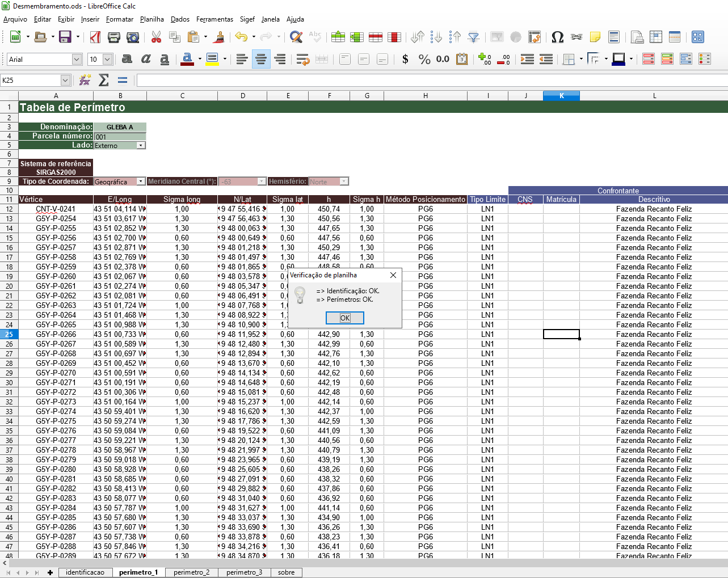Click the Sum (Sigma) button
728x578 pixels.
[104, 81]
